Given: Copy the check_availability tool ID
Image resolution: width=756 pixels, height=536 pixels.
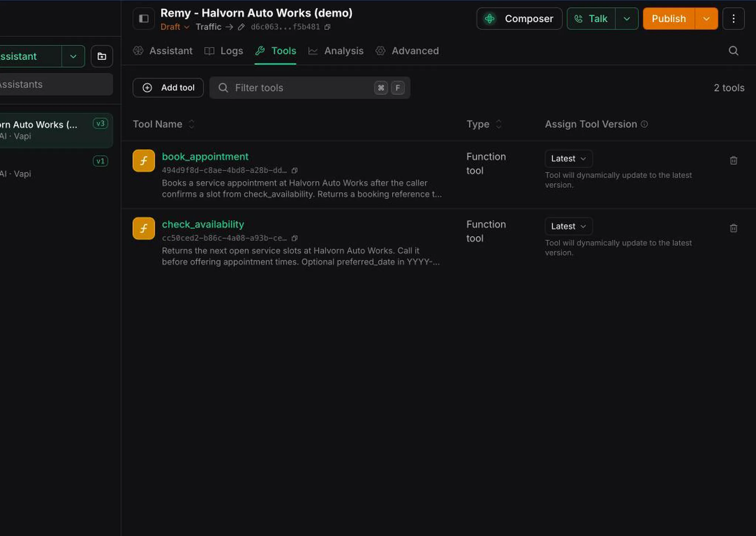Looking at the screenshot, I should (x=294, y=238).
